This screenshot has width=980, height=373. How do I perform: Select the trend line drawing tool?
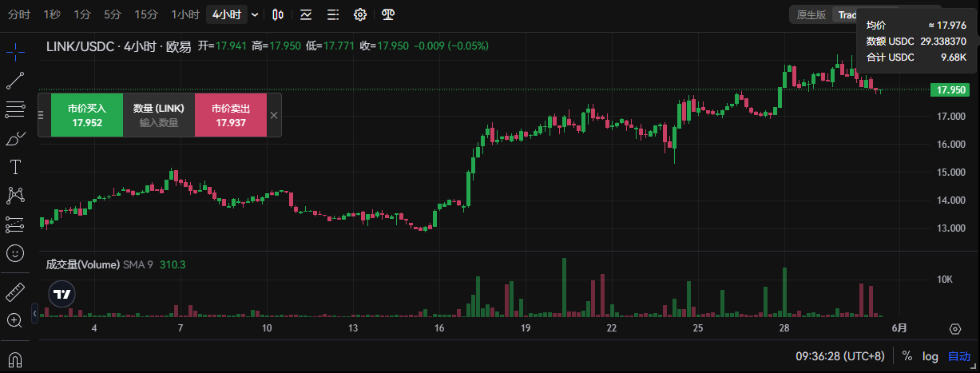(15, 81)
